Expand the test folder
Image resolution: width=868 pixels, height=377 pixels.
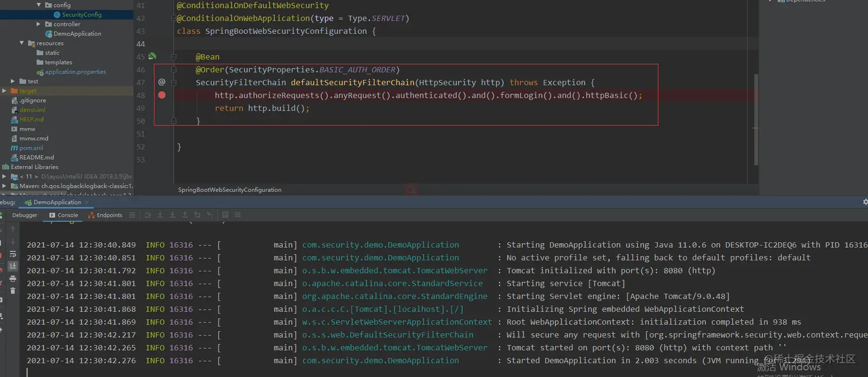pos(13,81)
